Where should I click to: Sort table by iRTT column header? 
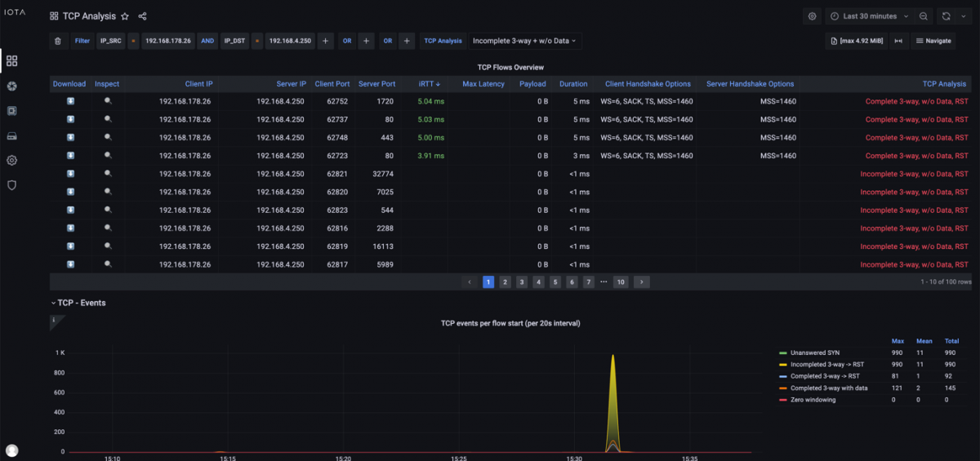coord(429,84)
